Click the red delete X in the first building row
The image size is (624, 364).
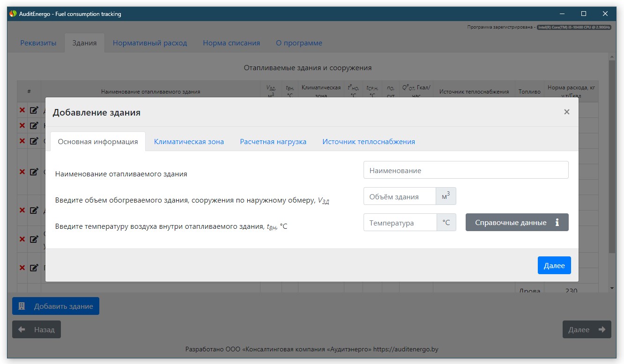22,110
